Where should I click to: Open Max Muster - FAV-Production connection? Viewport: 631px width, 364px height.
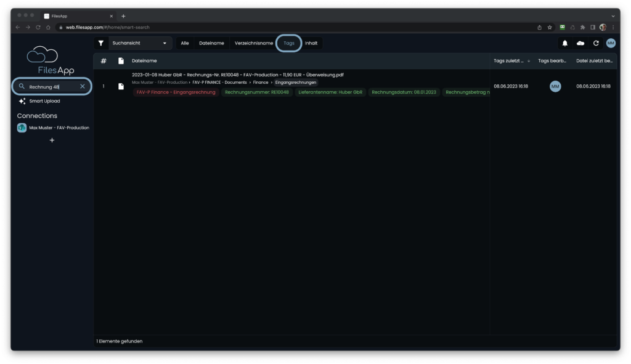click(59, 127)
